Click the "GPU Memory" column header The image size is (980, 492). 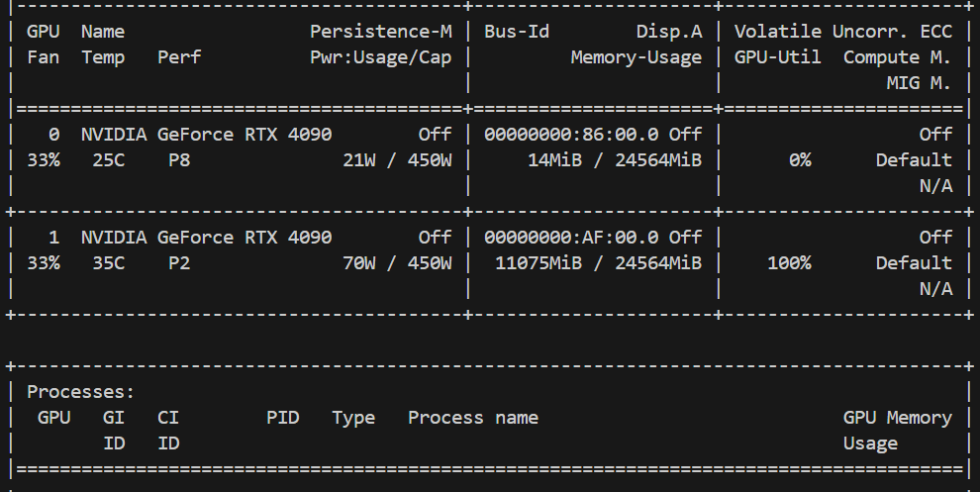point(898,418)
